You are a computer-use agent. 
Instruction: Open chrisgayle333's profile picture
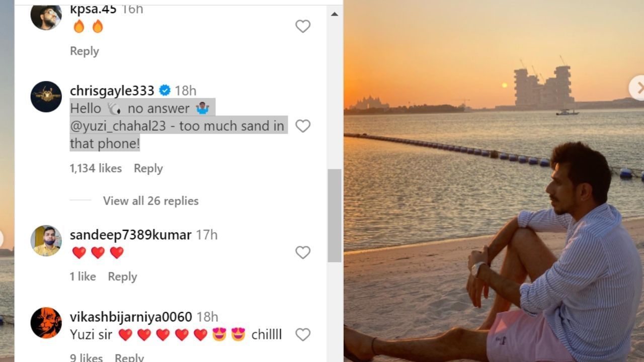click(x=46, y=97)
